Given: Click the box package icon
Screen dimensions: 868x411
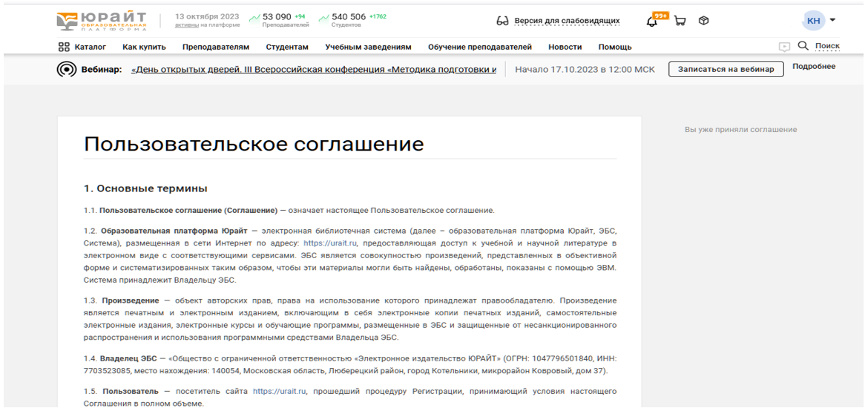Looking at the screenshot, I should [703, 21].
